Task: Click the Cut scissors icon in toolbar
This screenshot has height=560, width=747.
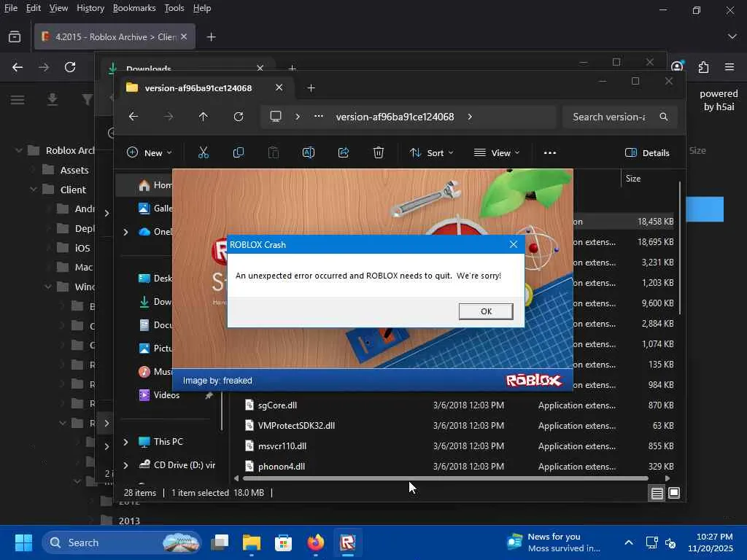Action: click(204, 152)
